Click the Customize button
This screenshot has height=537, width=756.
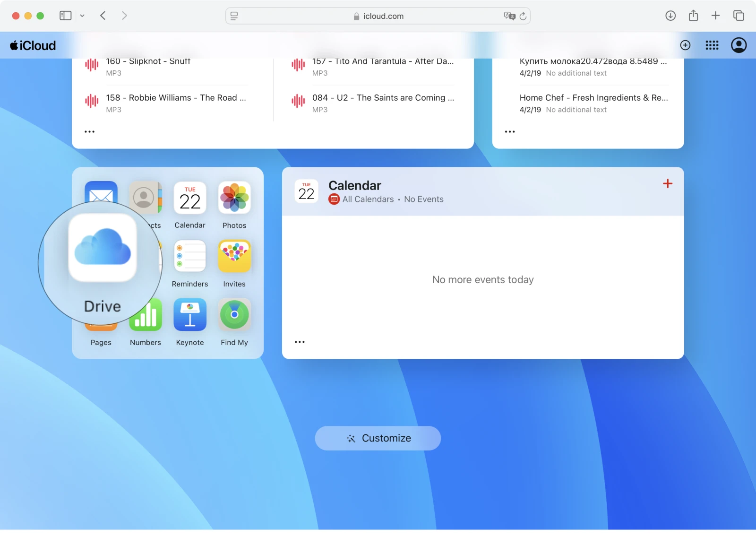point(378,438)
